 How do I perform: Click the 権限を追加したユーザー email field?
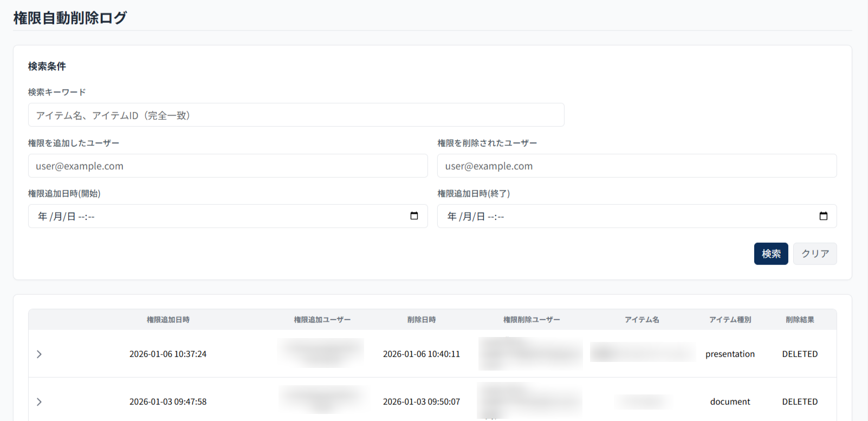pyautogui.click(x=228, y=166)
